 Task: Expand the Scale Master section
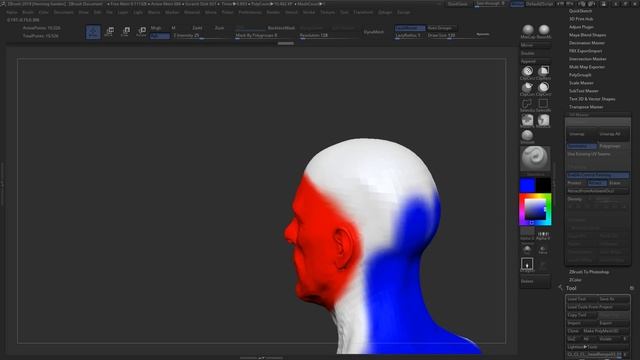click(x=581, y=83)
